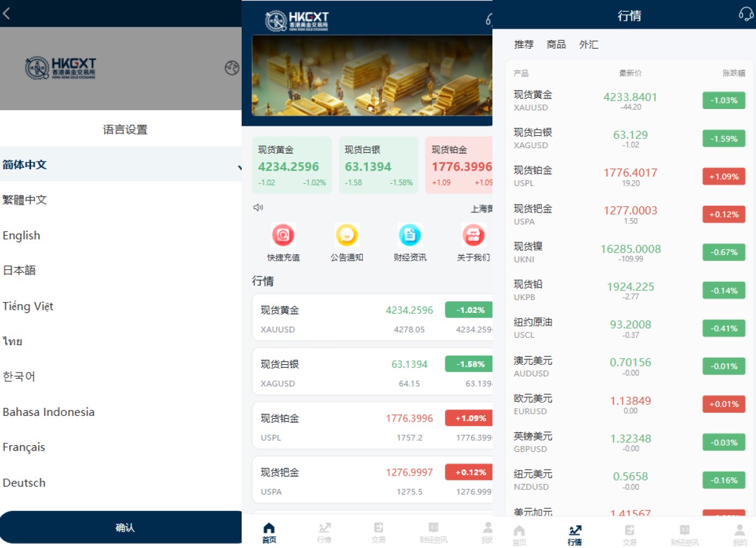Tap 财经资讯 icon in right screen nav
This screenshot has height=548, width=756.
tap(685, 530)
